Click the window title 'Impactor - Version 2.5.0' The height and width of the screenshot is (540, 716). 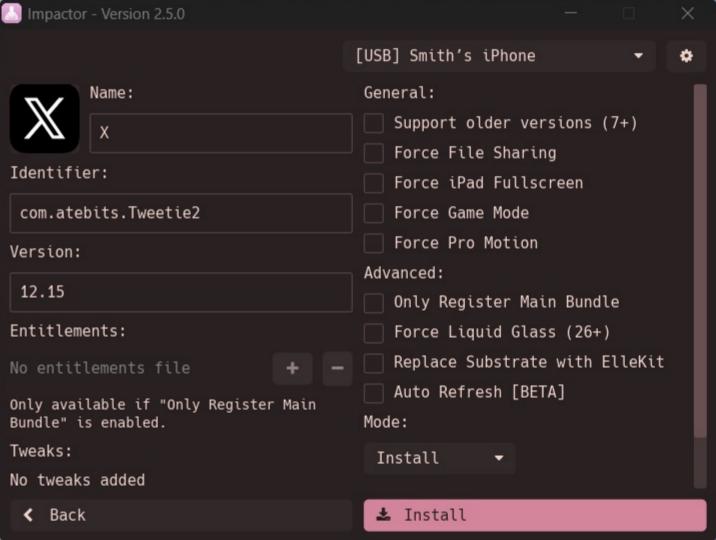point(106,14)
